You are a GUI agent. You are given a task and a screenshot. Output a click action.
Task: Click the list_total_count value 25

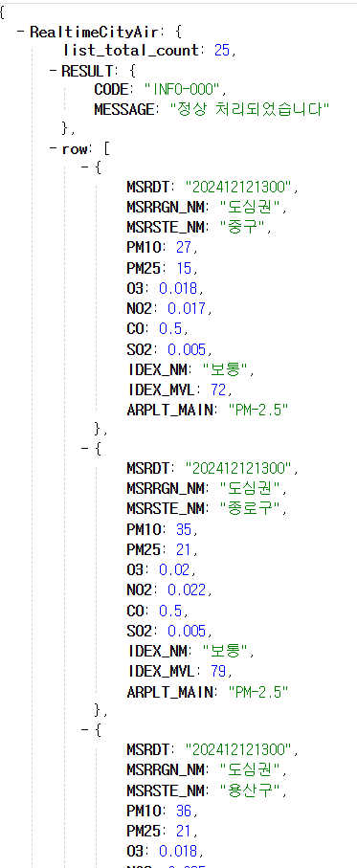221,51
